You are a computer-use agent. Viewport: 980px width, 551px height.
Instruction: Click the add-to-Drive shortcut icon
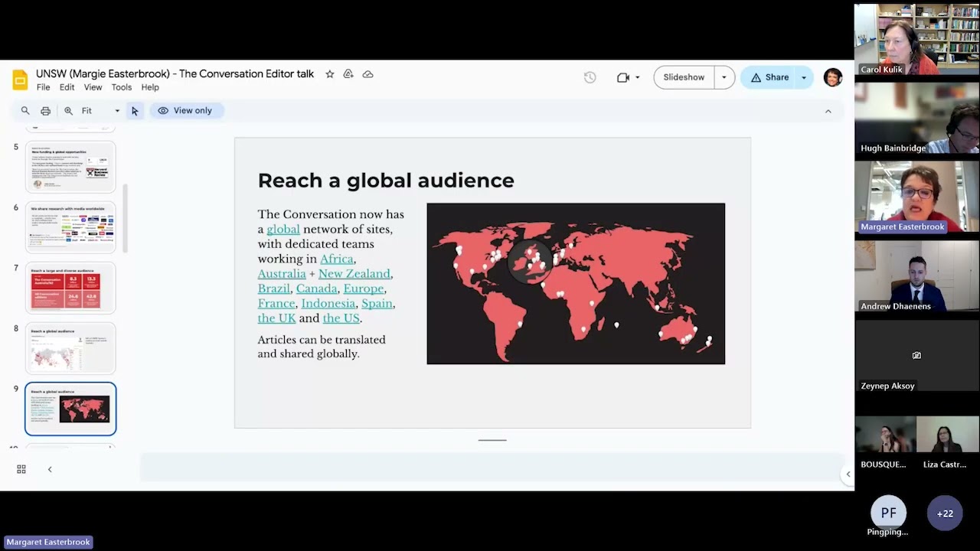(348, 74)
